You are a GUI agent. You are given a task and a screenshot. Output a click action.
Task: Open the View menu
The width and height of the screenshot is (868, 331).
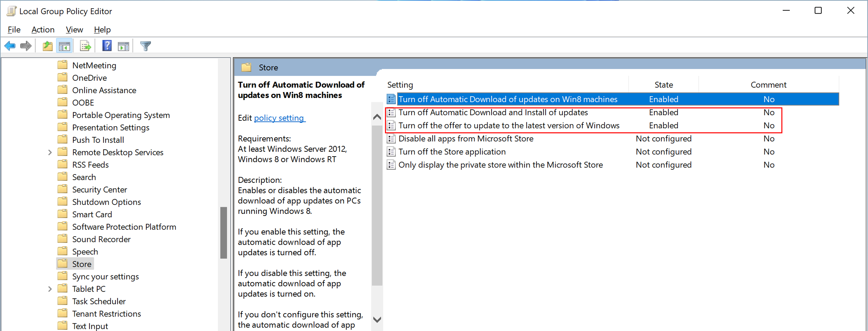[74, 30]
